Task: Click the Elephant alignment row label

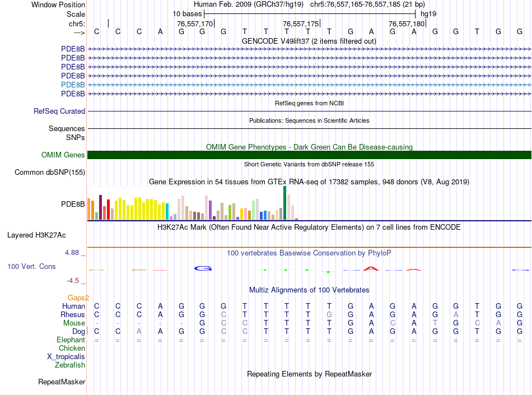Action: (71, 340)
